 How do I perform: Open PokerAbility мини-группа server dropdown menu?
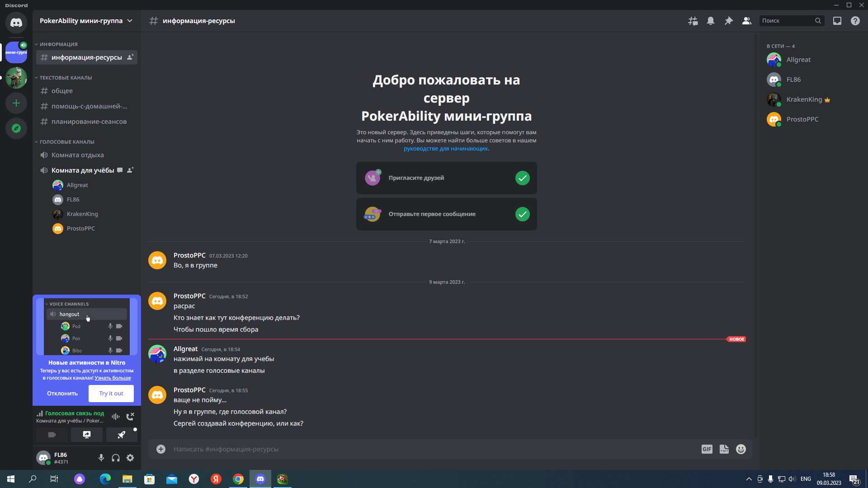tap(86, 21)
